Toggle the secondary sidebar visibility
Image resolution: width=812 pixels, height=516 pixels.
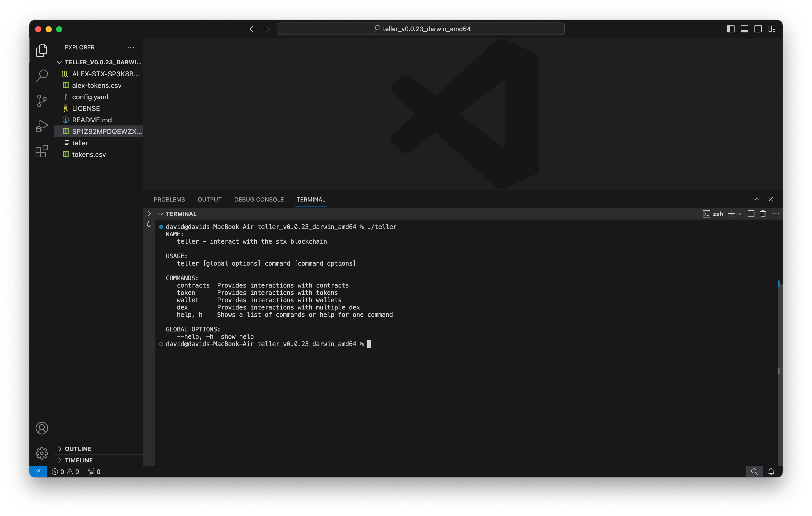[x=758, y=29]
